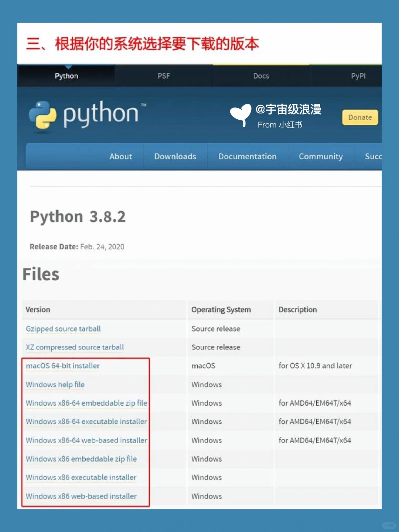
Task: Open the Windows x86-64 web-based installer link
Action: click(86, 440)
